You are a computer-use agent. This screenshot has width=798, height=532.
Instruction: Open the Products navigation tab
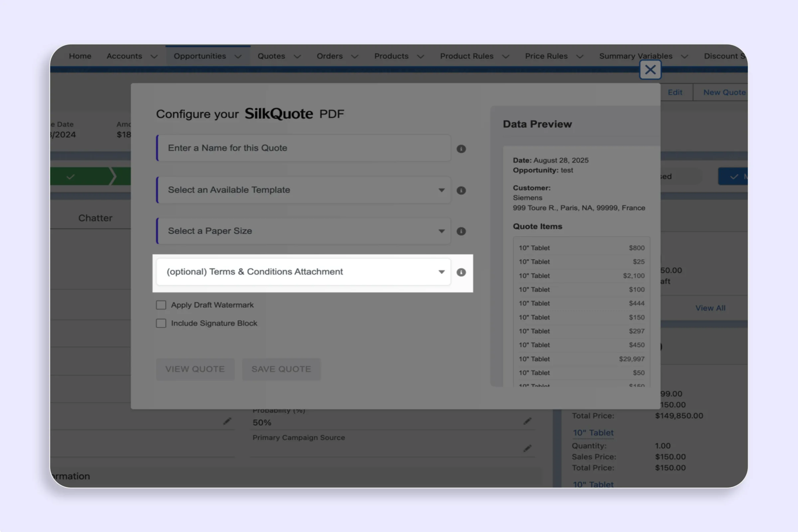(x=391, y=56)
